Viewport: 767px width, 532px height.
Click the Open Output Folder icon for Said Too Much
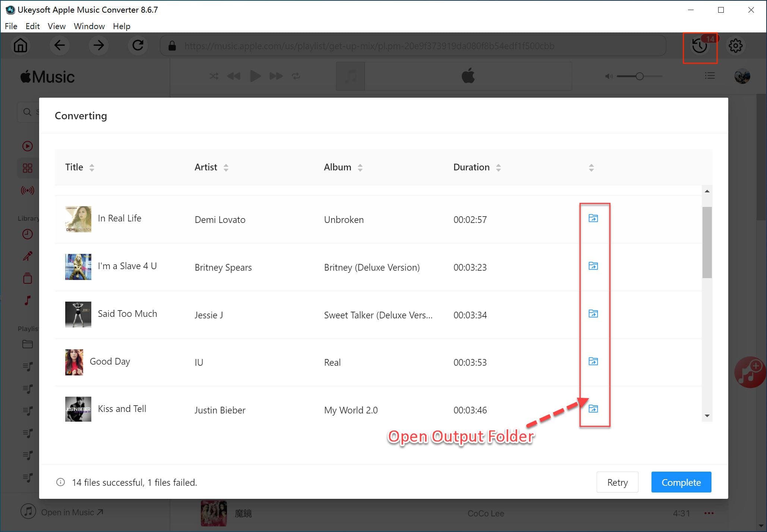click(593, 314)
